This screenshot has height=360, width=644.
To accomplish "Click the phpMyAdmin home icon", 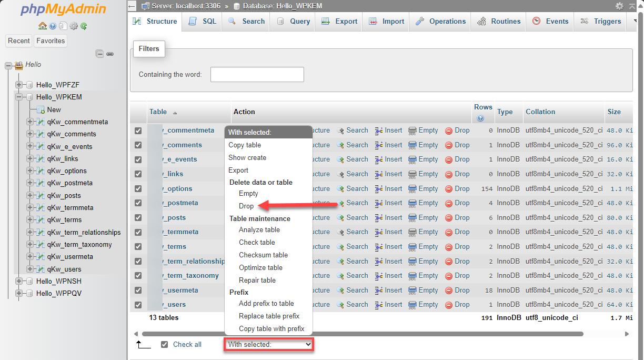I will point(43,26).
